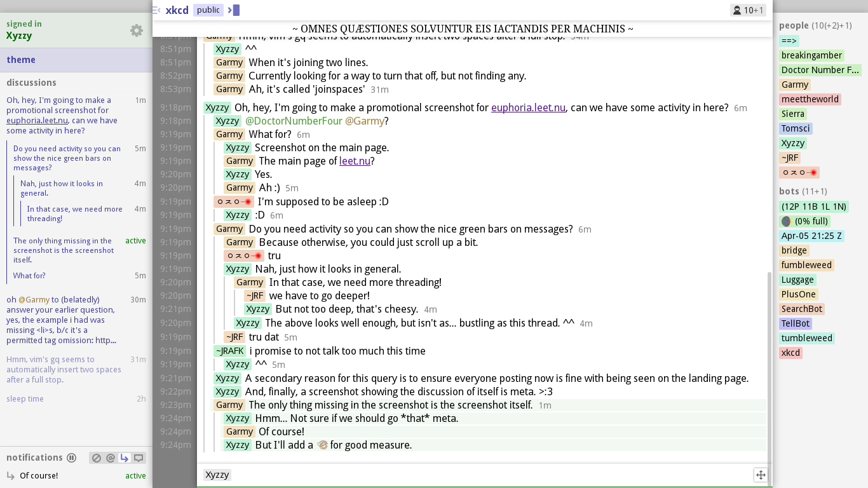Click the move/drag cross icon in entry box

[x=761, y=475]
